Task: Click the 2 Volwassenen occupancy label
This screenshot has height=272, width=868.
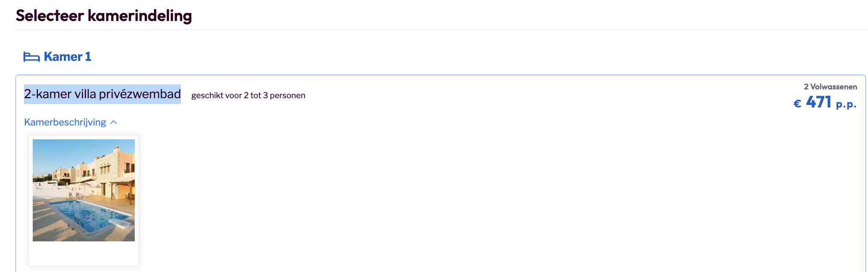Action: (830, 87)
